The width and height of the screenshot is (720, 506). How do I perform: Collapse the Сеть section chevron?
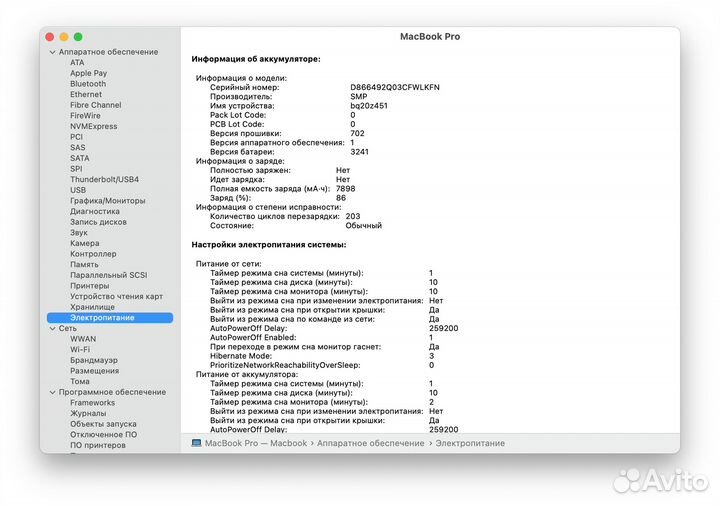[x=52, y=329]
